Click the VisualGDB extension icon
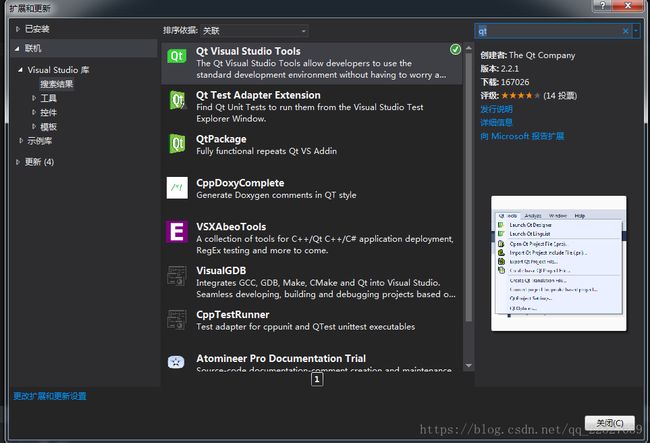Screen dimensions: 650x443 tap(177, 276)
